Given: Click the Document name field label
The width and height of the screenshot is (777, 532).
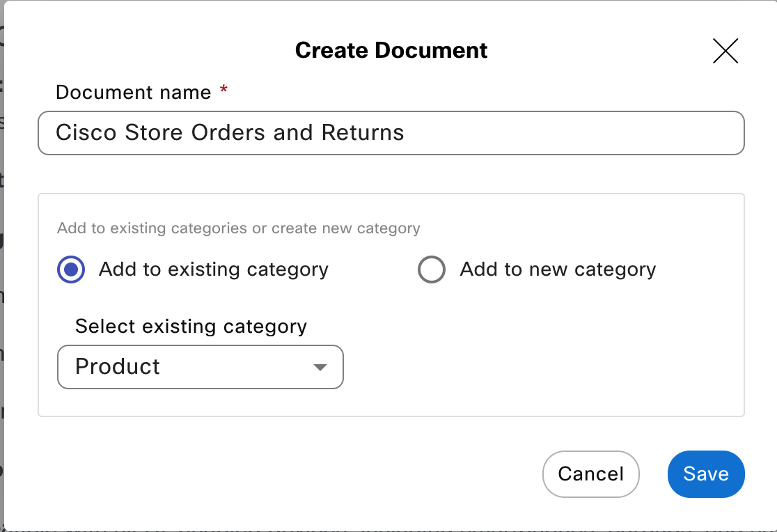Looking at the screenshot, I should click(133, 93).
